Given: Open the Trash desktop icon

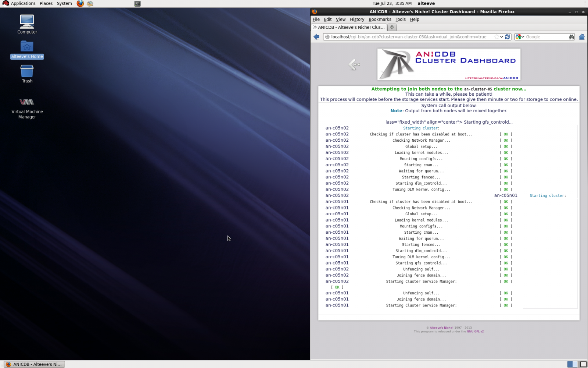Looking at the screenshot, I should pos(27,74).
